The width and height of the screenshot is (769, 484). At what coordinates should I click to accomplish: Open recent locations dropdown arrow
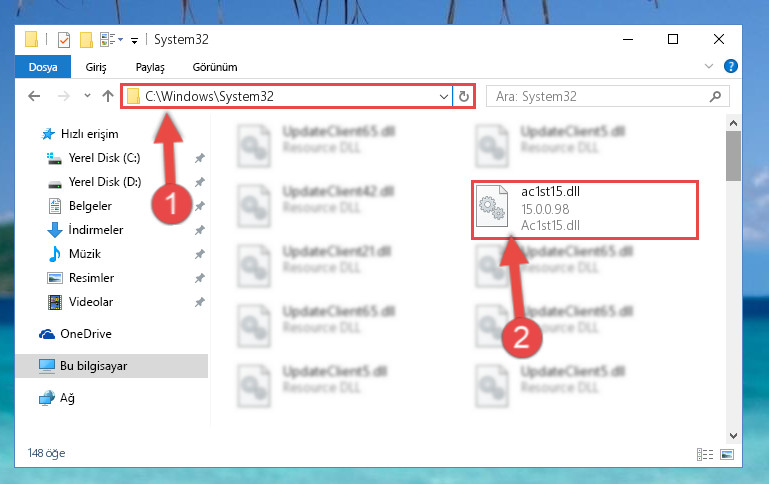[87, 96]
